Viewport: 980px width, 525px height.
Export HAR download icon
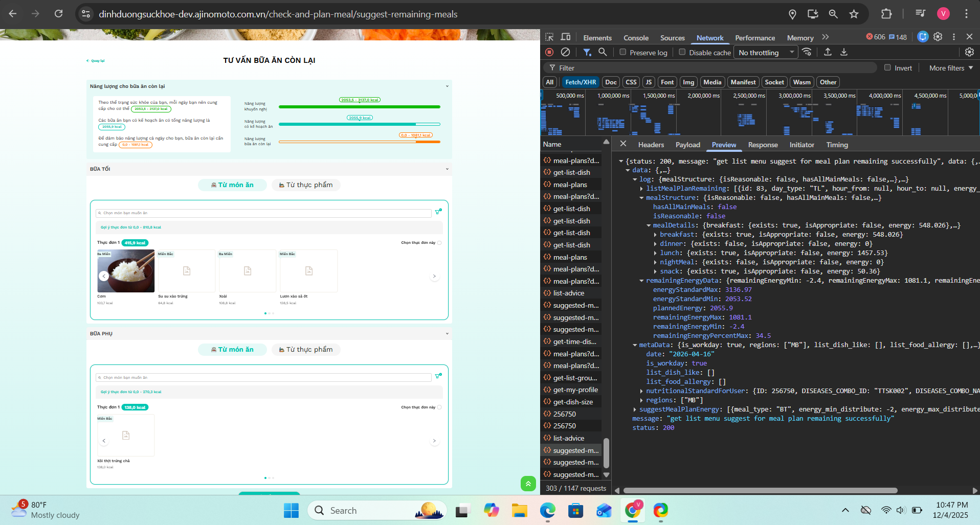[844, 52]
